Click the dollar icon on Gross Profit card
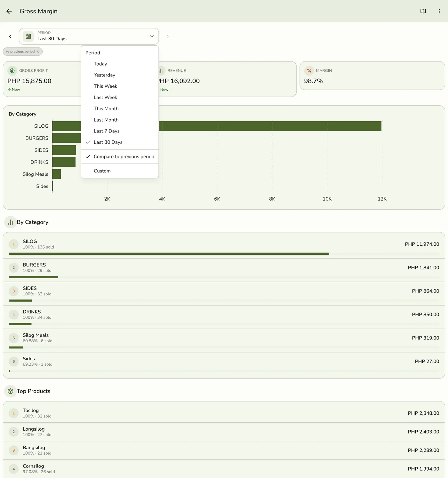This screenshot has width=448, height=478. click(x=12, y=71)
